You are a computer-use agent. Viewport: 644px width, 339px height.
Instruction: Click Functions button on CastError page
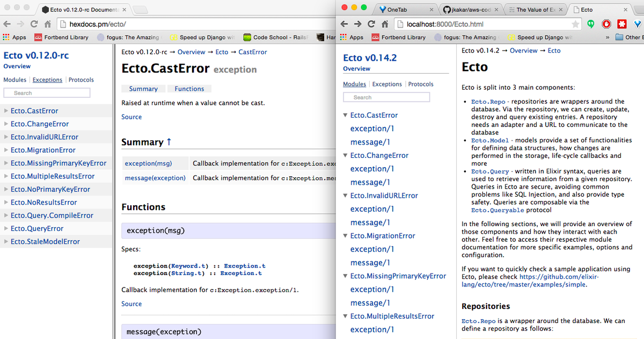click(x=189, y=89)
